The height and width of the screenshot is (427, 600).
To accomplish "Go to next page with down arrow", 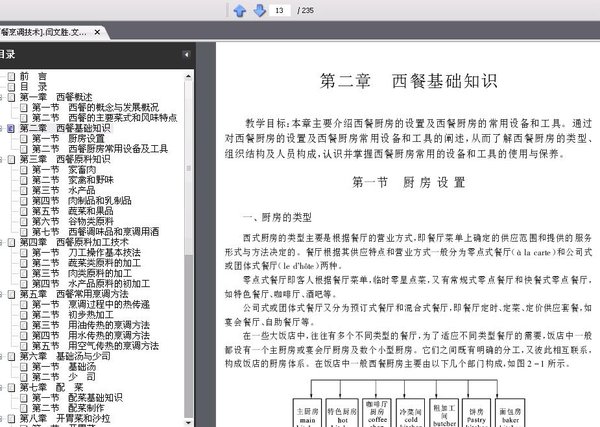I will click(260, 10).
